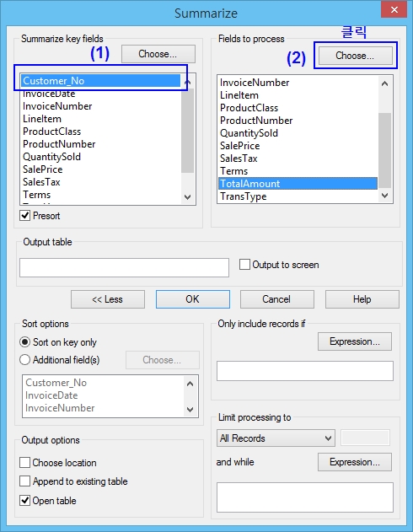Enable Output to screen checkbox
This screenshot has width=413, height=532.
coord(244,264)
